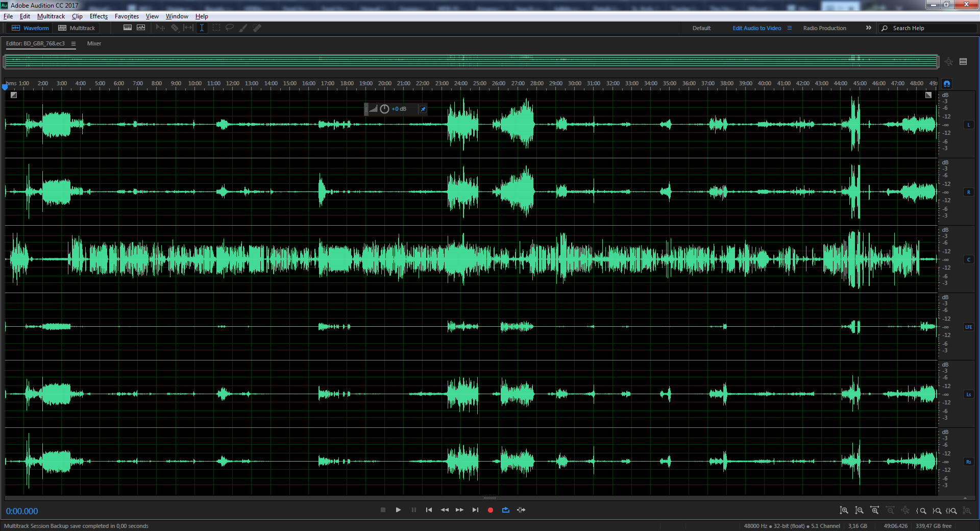980x531 pixels.
Task: Click the 0:00.000 timecode display
Action: (x=22, y=511)
